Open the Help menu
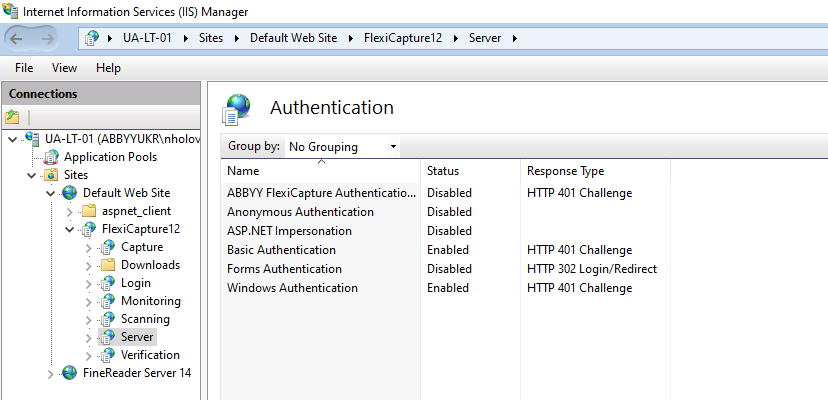This screenshot has height=400, width=828. [x=108, y=68]
